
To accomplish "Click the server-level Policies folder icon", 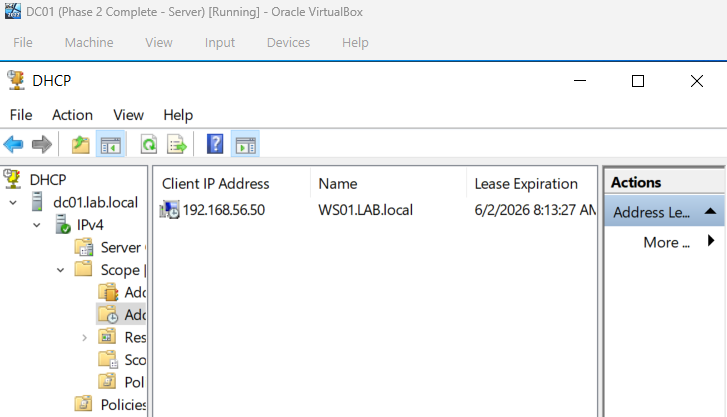I will pyautogui.click(x=83, y=404).
